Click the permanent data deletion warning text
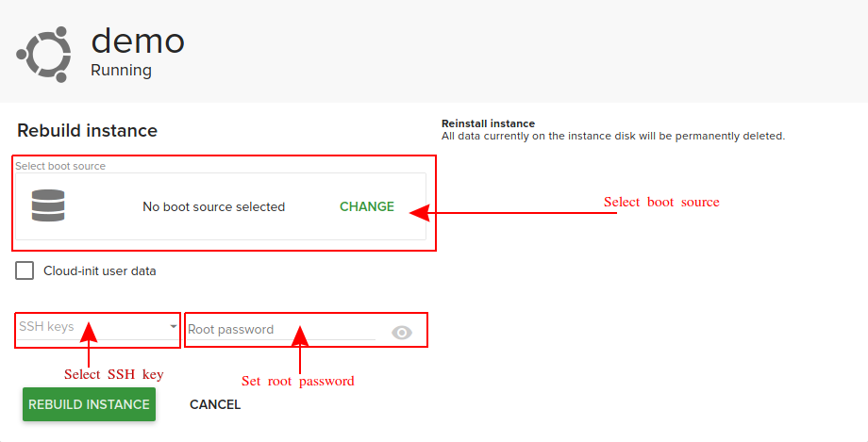 pyautogui.click(x=613, y=136)
